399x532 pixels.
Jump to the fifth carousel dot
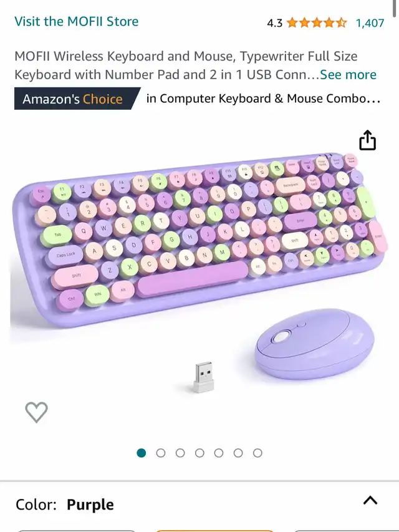(x=219, y=453)
